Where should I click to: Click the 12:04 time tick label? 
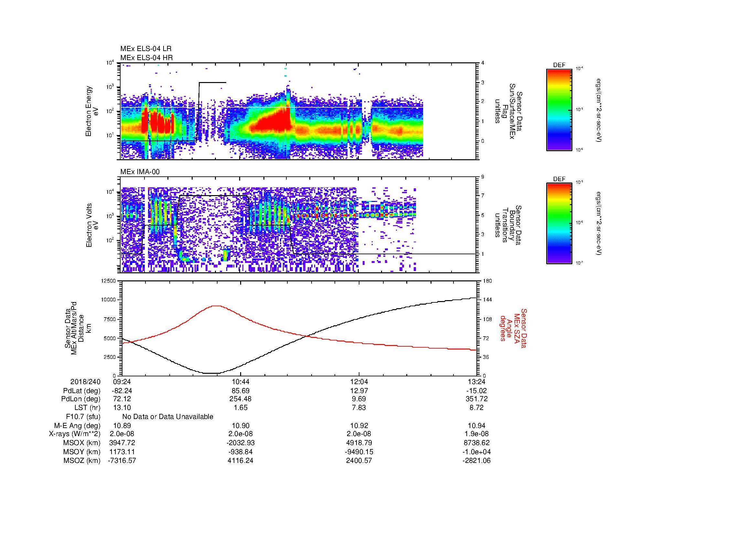click(359, 381)
